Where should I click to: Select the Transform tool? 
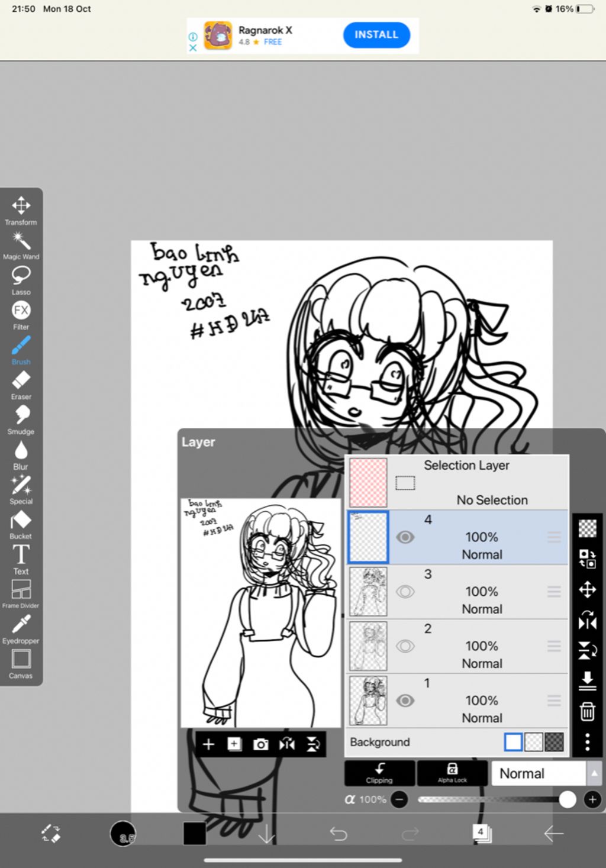point(21,211)
